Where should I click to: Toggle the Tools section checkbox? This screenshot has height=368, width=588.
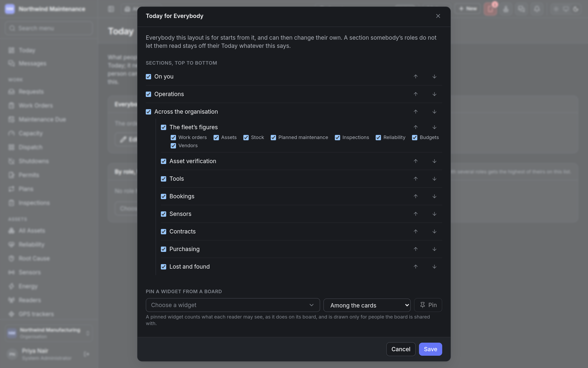pyautogui.click(x=164, y=179)
